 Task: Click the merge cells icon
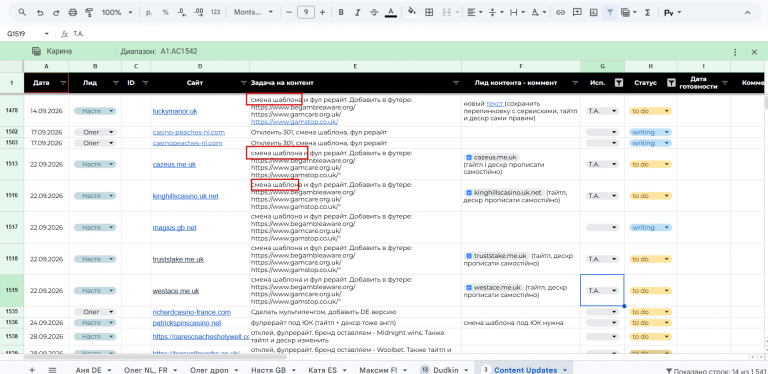coord(446,12)
